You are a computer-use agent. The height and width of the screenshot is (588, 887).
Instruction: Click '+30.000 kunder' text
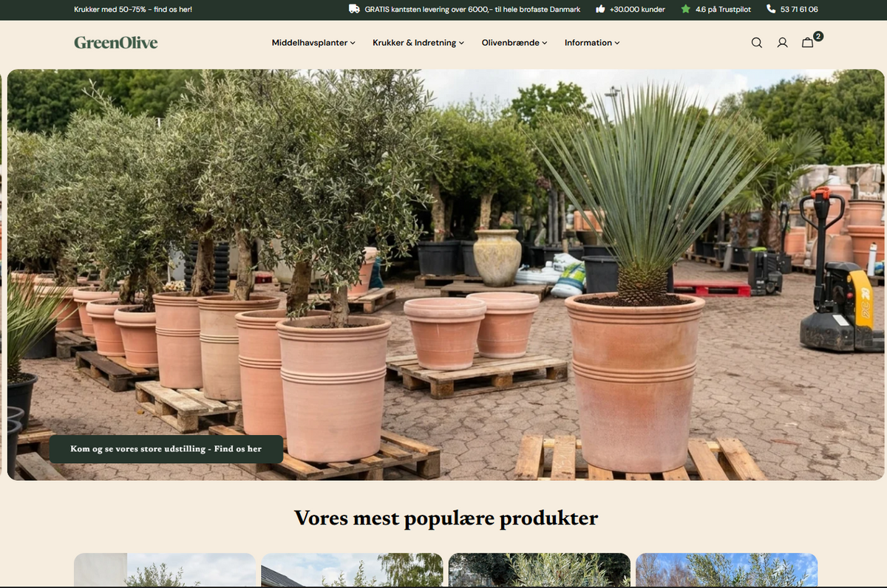(x=637, y=10)
